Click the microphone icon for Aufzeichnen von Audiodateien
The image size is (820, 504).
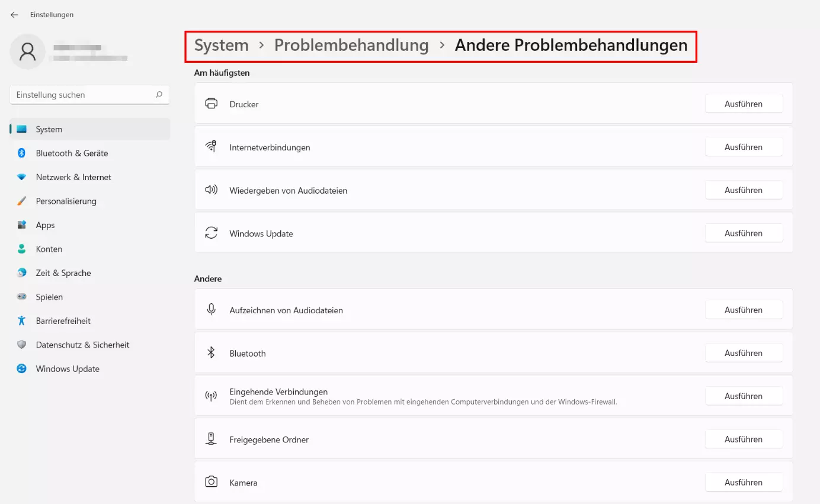(212, 309)
